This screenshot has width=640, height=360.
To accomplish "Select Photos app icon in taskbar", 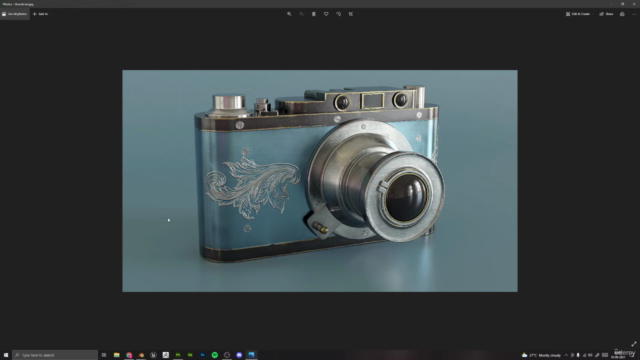I will pos(251,355).
